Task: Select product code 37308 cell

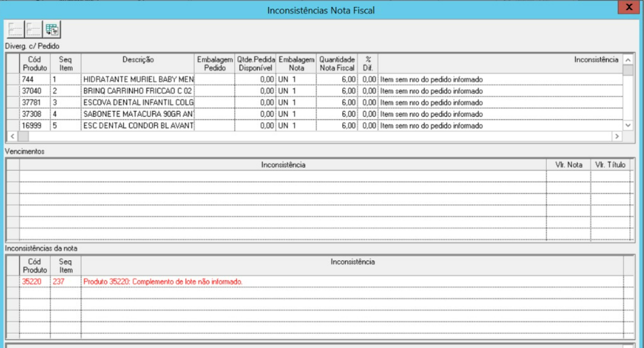Action: [x=36, y=114]
